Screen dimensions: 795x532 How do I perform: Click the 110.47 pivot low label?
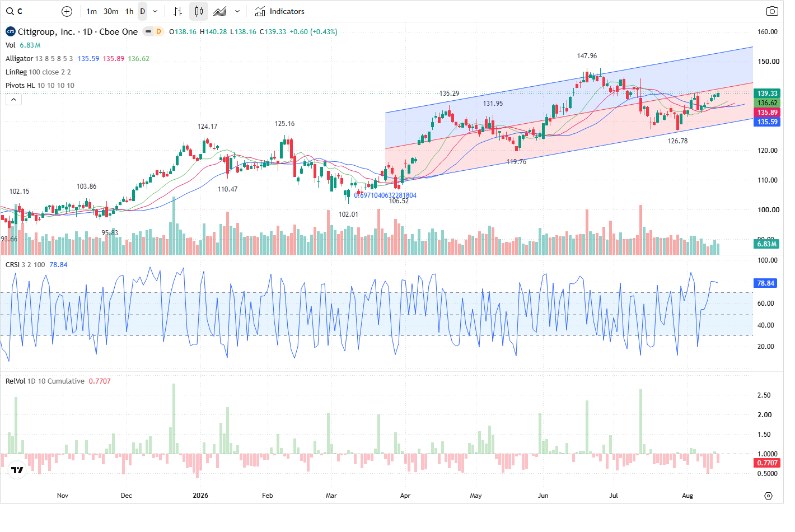227,189
